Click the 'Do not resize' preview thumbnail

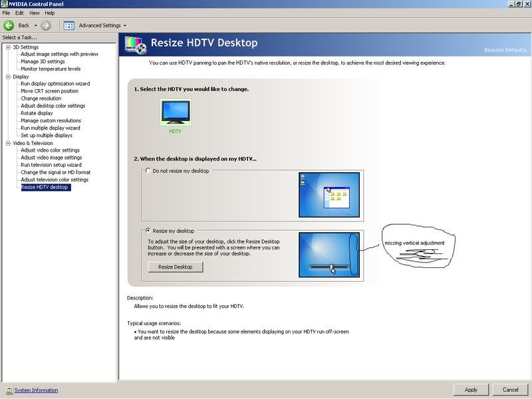(329, 195)
